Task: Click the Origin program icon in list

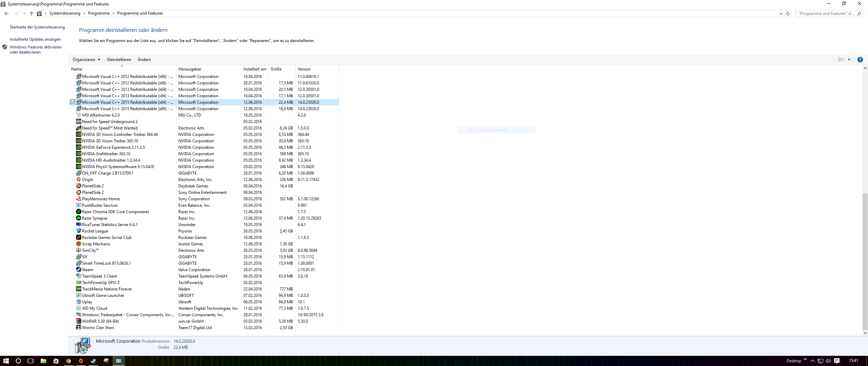Action: [79, 180]
